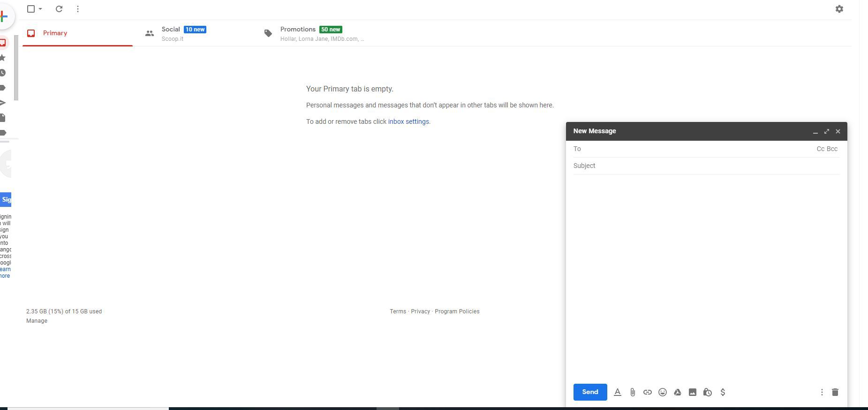Click the storage usage text
The height and width of the screenshot is (410, 868).
[x=64, y=311]
